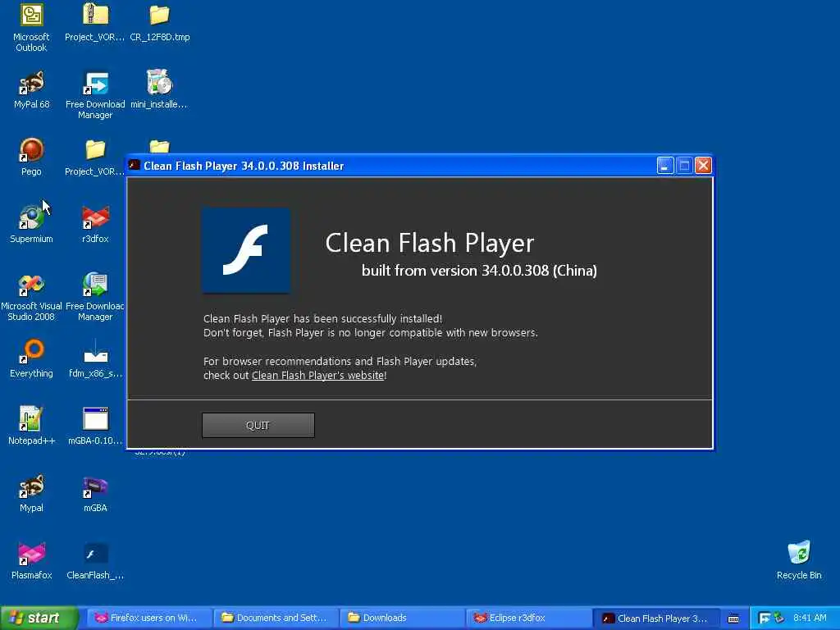Select the MyPal 68 desktop shortcut
This screenshot has width=840, height=630.
[31, 83]
